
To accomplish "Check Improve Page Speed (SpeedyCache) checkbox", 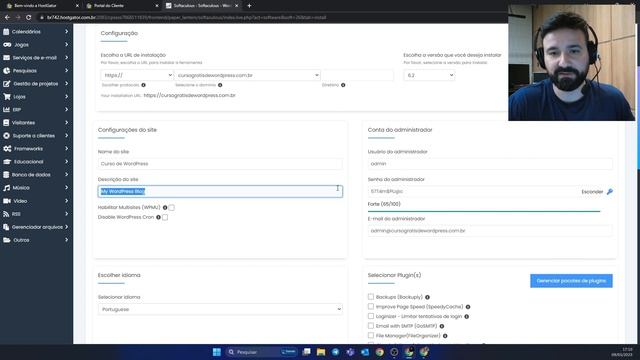I will click(371, 307).
